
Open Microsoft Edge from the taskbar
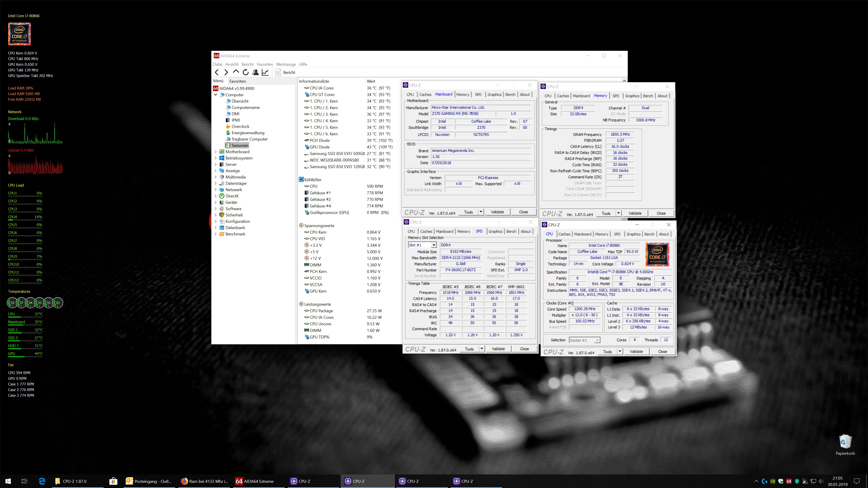pos(42,481)
